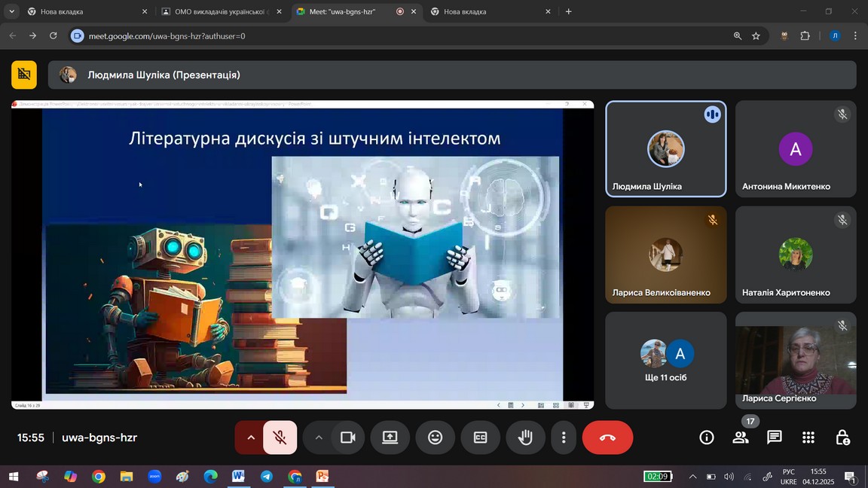
Task: Open the activities grid icon
Action: tap(808, 438)
